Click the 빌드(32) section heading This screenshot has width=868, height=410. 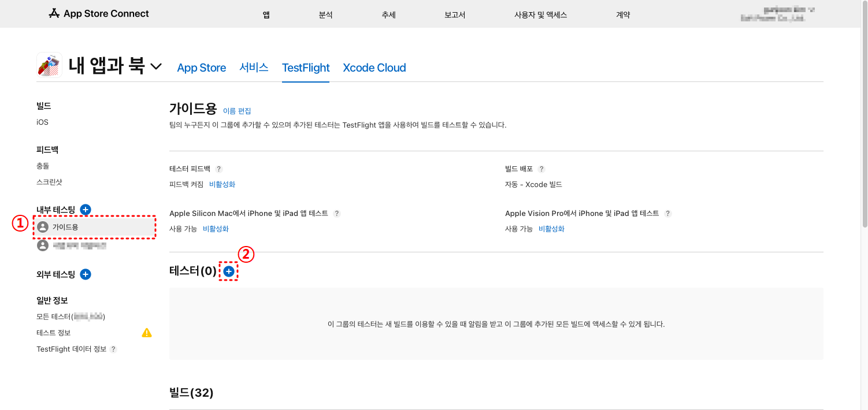click(191, 393)
